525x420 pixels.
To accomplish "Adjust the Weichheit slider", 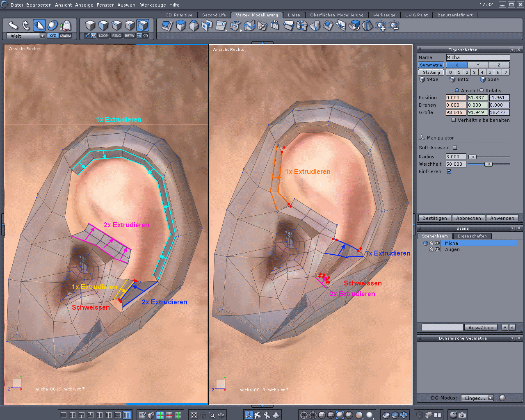I will point(489,164).
